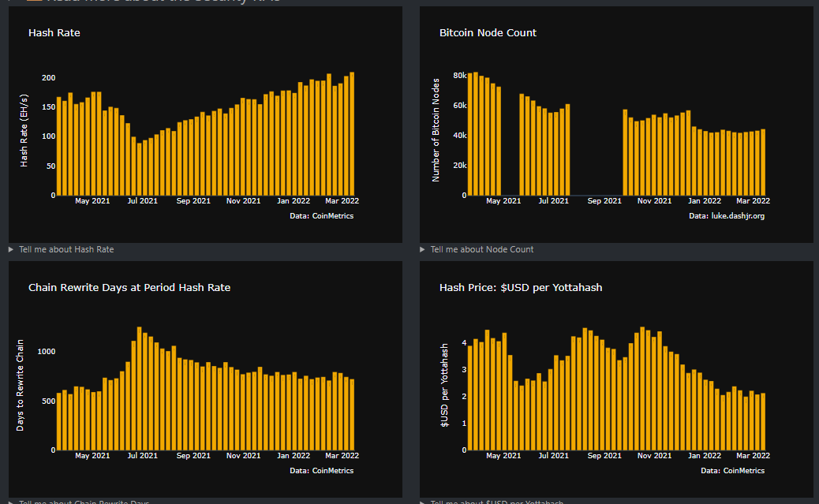The image size is (819, 504).
Task: Expand the "Tell me about $USD per Yottahash" section
Action: pyautogui.click(x=498, y=502)
